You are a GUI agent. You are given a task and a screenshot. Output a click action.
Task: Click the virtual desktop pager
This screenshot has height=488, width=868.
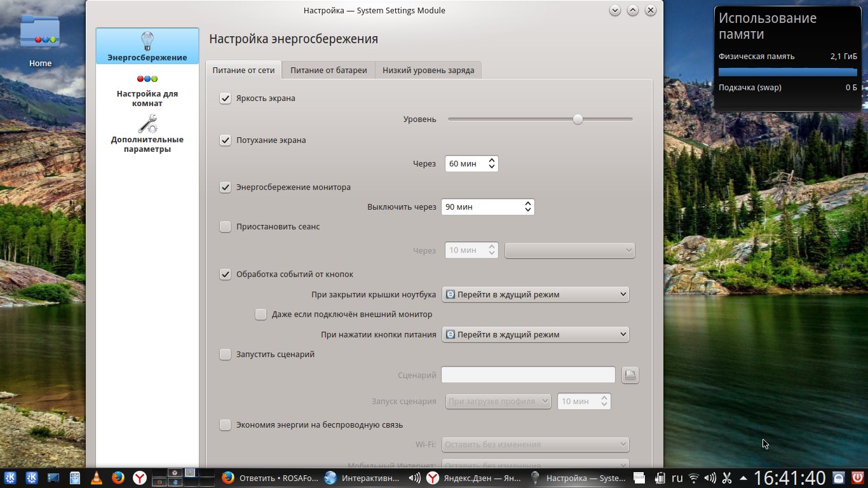pyautogui.click(x=184, y=478)
